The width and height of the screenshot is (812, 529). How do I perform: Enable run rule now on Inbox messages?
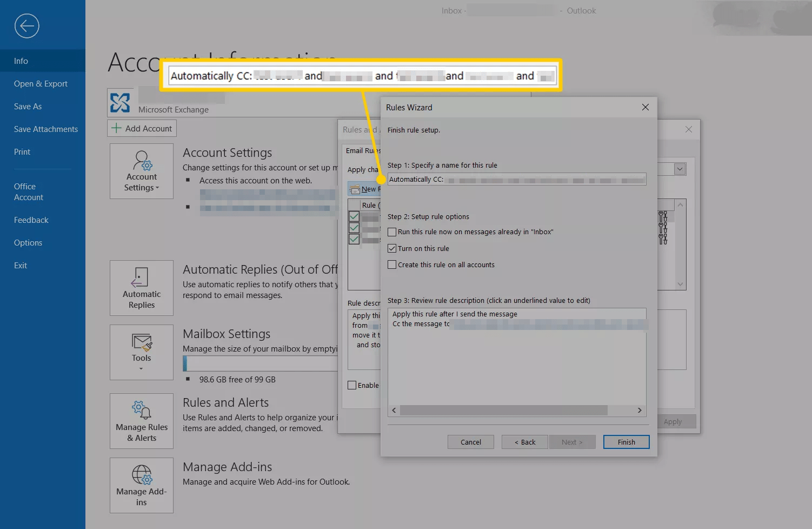point(392,232)
